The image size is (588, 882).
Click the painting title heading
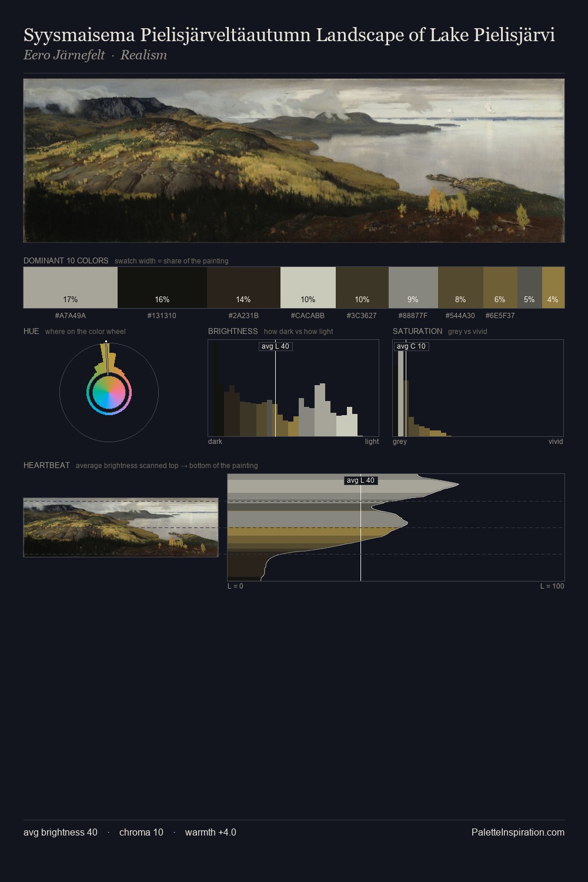pos(289,35)
